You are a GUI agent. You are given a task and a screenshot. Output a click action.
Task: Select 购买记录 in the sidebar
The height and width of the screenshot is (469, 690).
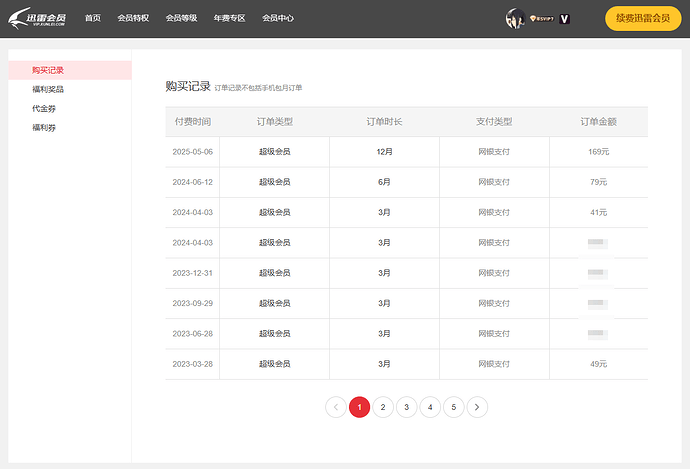tap(70, 70)
